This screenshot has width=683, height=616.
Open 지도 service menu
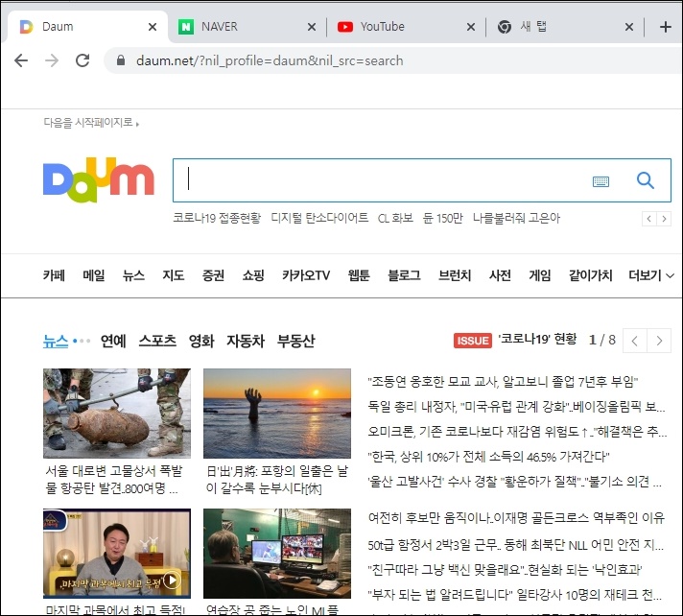174,275
